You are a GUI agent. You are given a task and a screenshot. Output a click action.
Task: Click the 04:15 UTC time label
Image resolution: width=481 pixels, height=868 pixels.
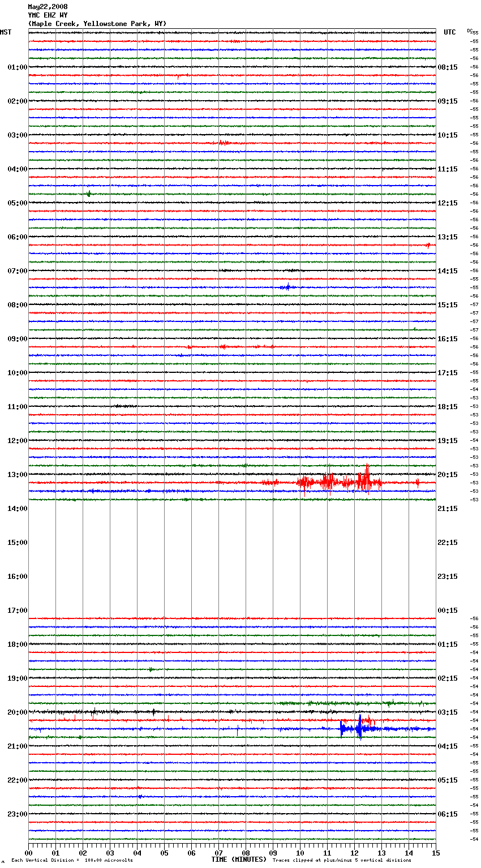[x=448, y=746]
